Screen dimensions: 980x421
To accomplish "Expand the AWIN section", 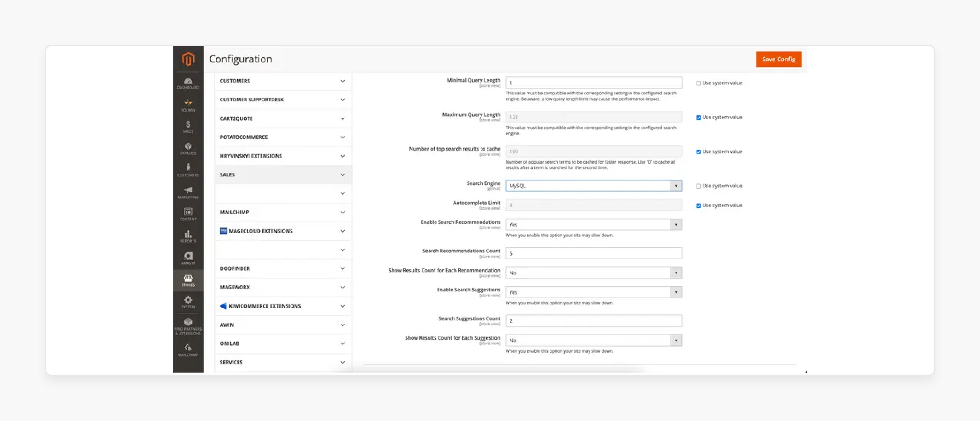I will (x=283, y=325).
